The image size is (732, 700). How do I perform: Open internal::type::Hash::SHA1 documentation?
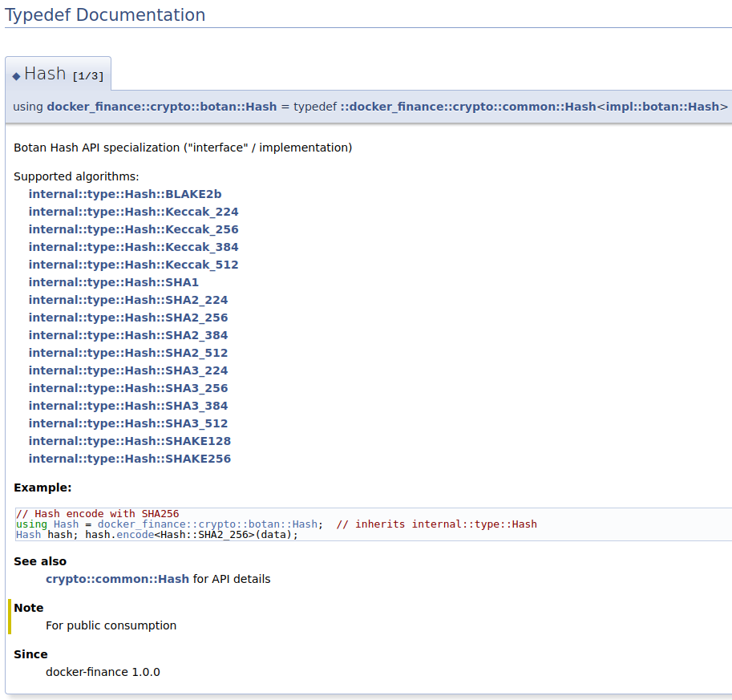coord(113,282)
